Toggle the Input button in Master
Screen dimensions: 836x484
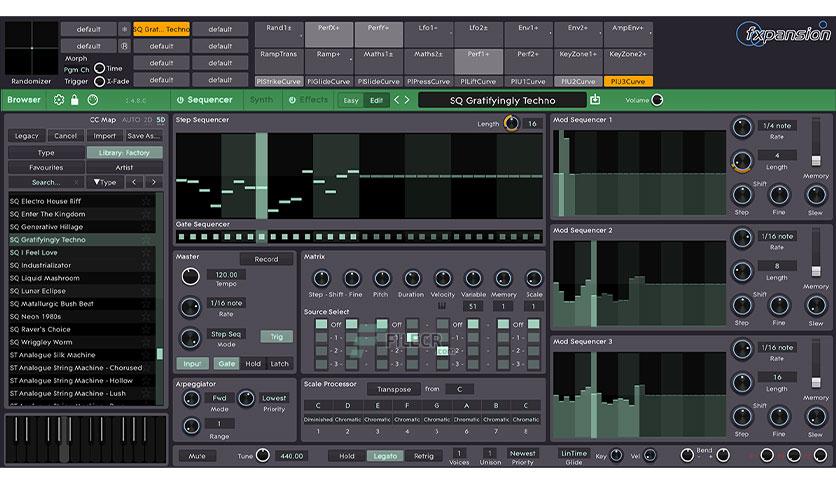[x=192, y=364]
